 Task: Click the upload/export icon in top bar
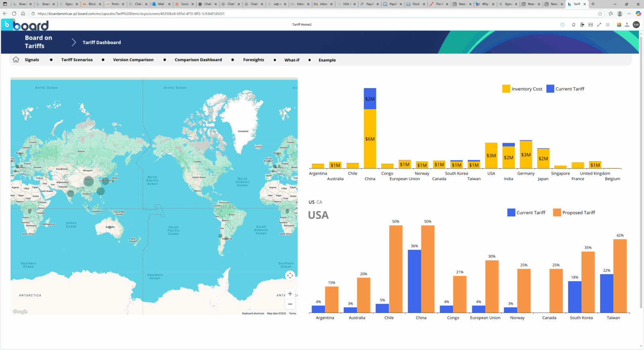(627, 25)
